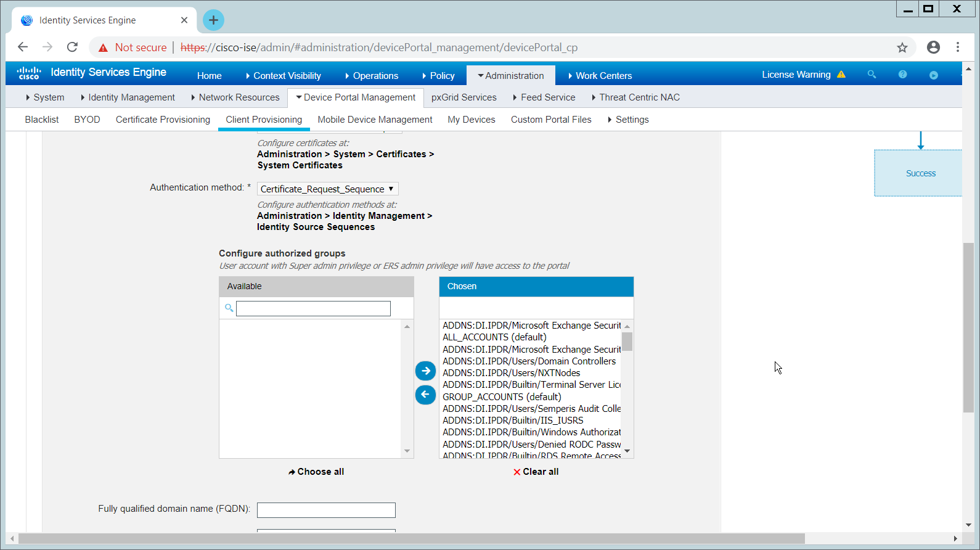Viewport: 980px width, 550px height.
Task: Click Choose all groups
Action: 316,472
